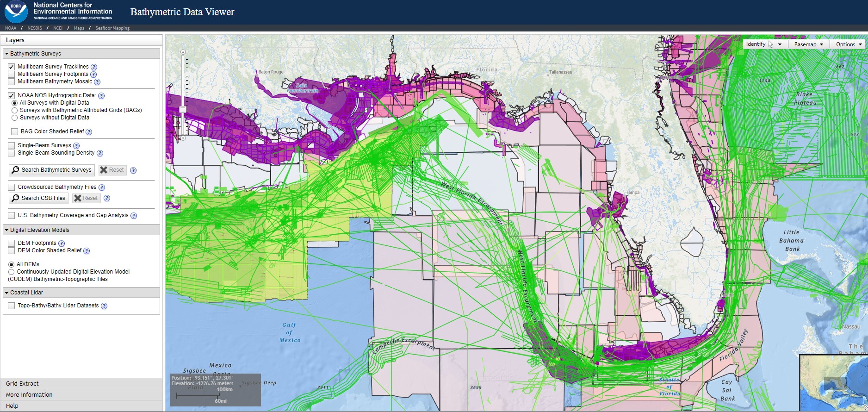Click the help icon beside the CSB Reset
Screen dimensions: 868x412
click(x=107, y=198)
